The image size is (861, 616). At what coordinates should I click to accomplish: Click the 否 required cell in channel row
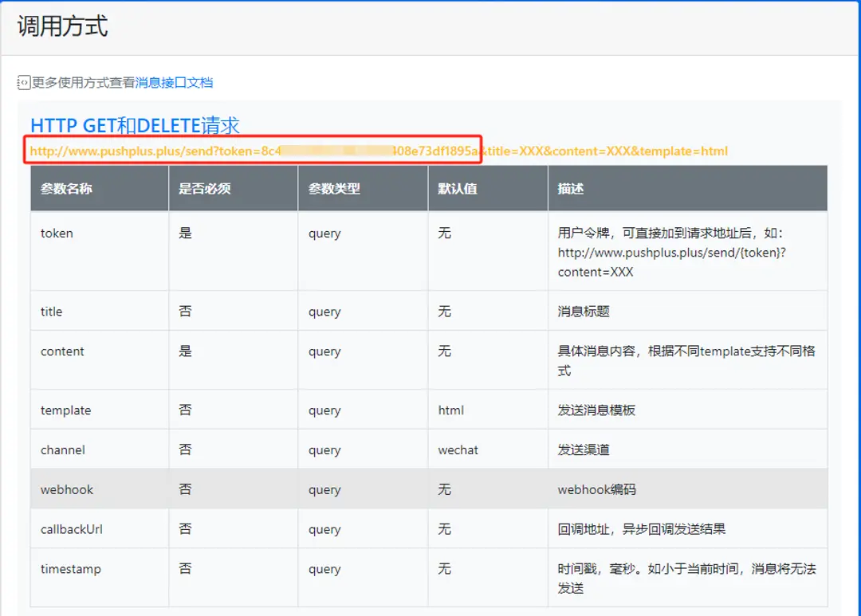pyautogui.click(x=234, y=449)
